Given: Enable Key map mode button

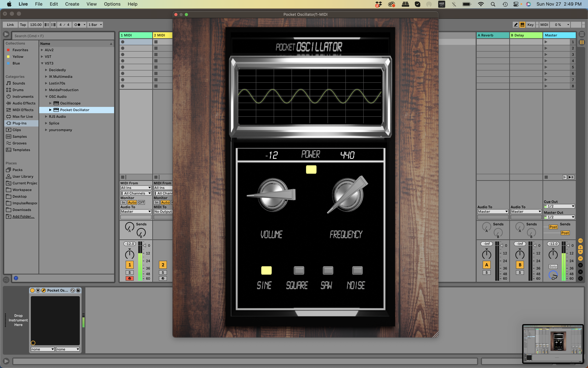Looking at the screenshot, I should point(530,25).
